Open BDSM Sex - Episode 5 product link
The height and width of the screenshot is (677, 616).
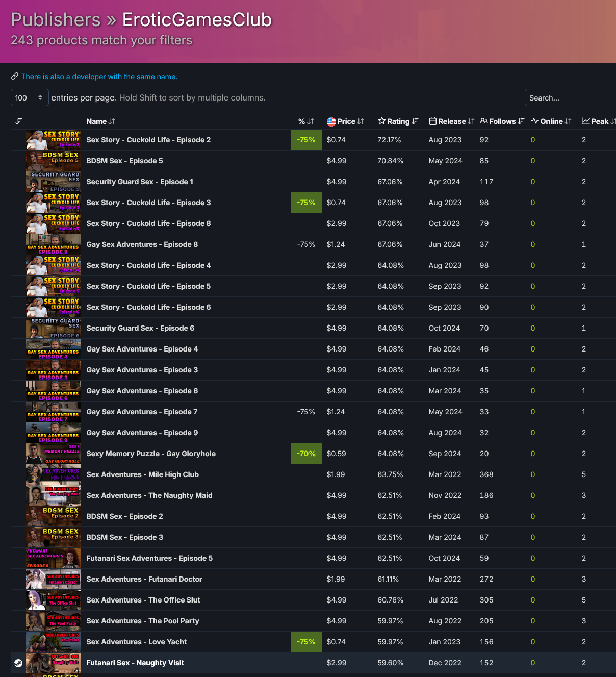[x=124, y=161]
